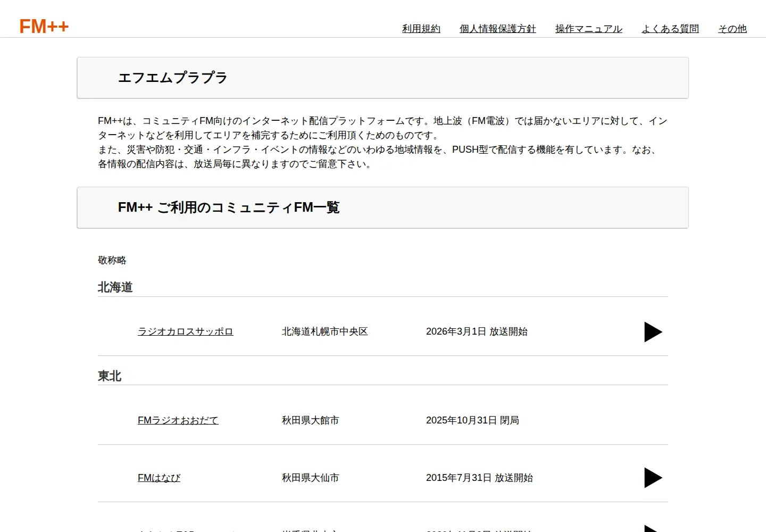Go to 操作マニュアル page
This screenshot has height=532, width=766.
tap(589, 29)
